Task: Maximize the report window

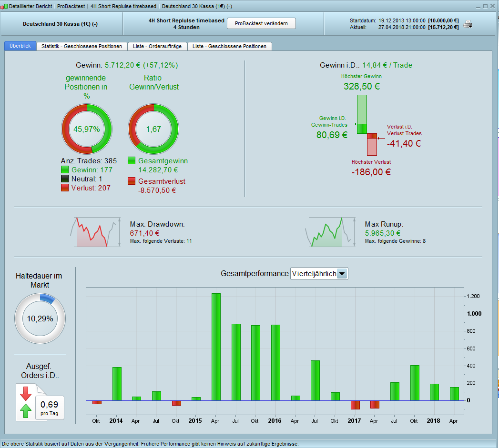Action: [485, 6]
